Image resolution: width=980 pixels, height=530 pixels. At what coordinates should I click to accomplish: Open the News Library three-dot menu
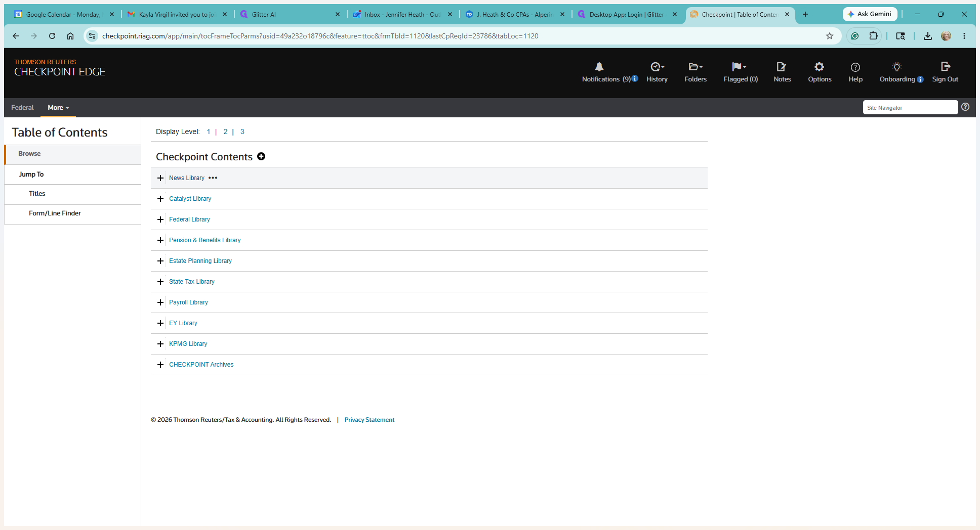click(213, 178)
